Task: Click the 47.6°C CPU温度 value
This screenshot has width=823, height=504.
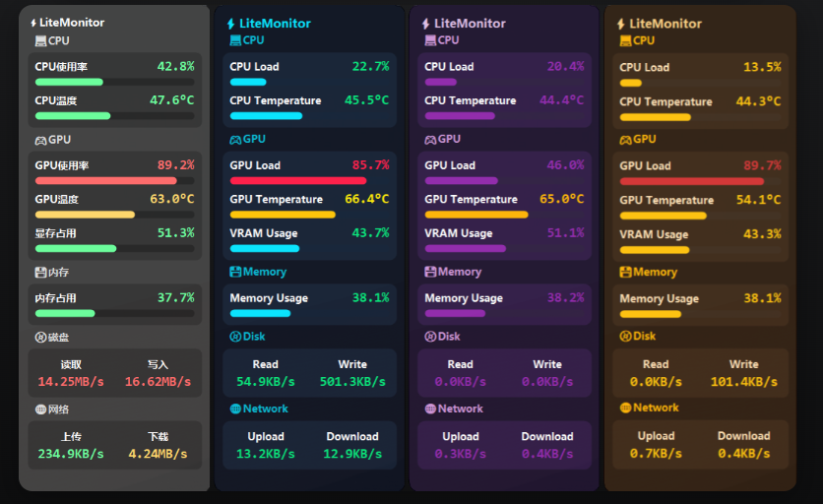Action: click(x=172, y=100)
